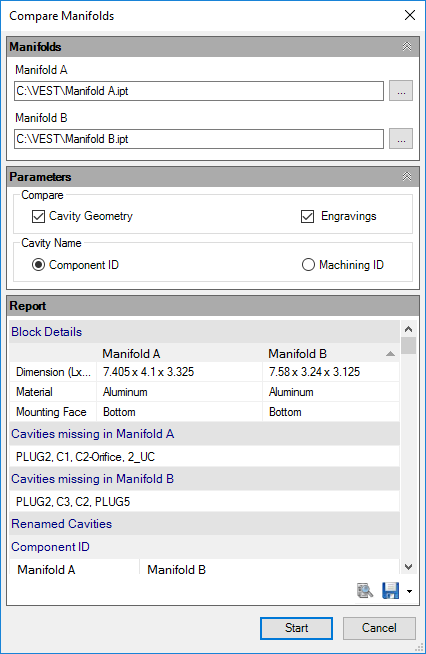
Task: Click the Cancel button
Action: click(379, 628)
